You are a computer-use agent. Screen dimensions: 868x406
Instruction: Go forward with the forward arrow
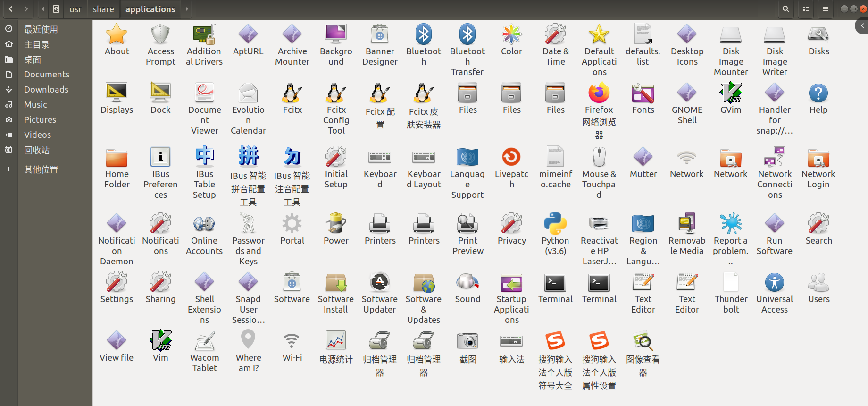(x=26, y=9)
